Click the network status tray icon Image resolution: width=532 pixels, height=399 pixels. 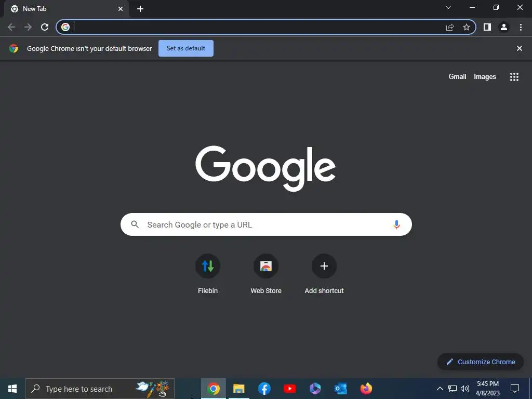pyautogui.click(x=453, y=389)
